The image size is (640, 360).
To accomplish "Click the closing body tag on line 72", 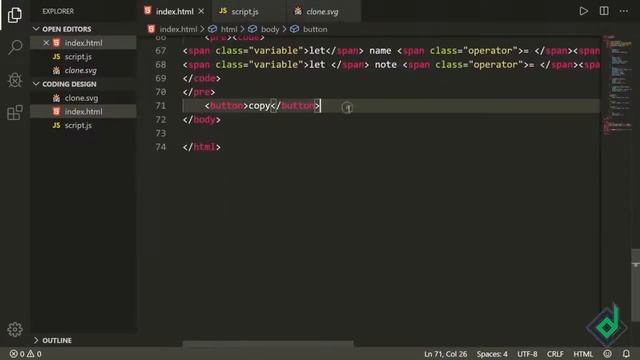I will click(202, 120).
